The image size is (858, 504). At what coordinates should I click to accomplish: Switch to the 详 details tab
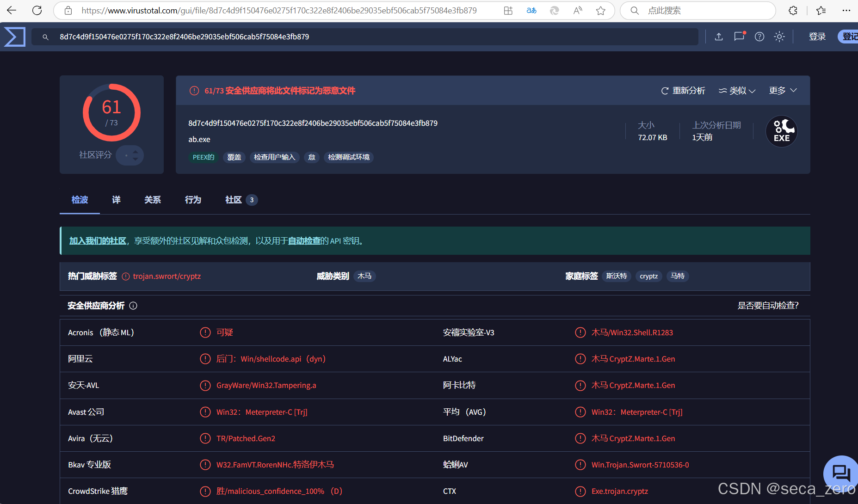tap(116, 200)
